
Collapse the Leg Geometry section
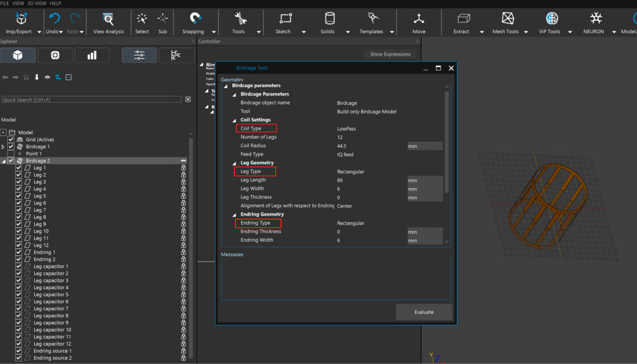coord(234,163)
